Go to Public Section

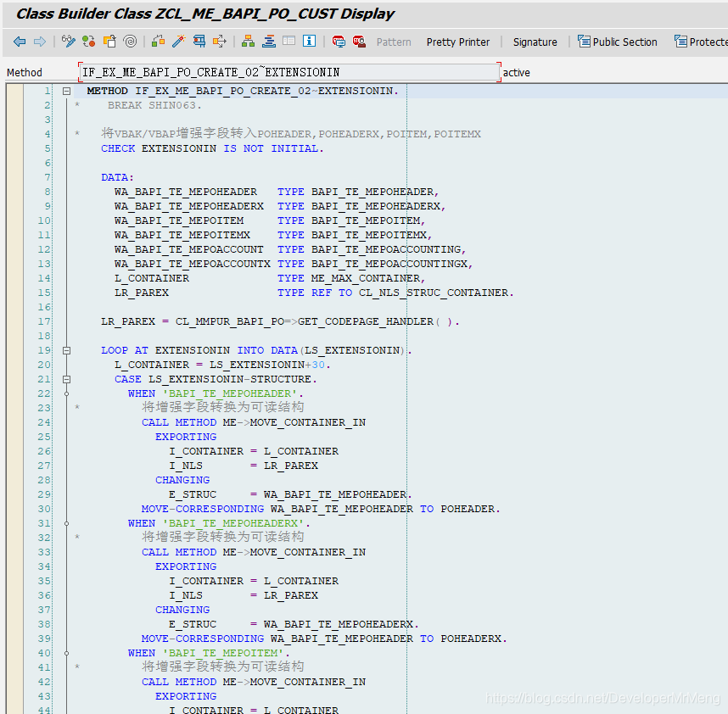[617, 42]
